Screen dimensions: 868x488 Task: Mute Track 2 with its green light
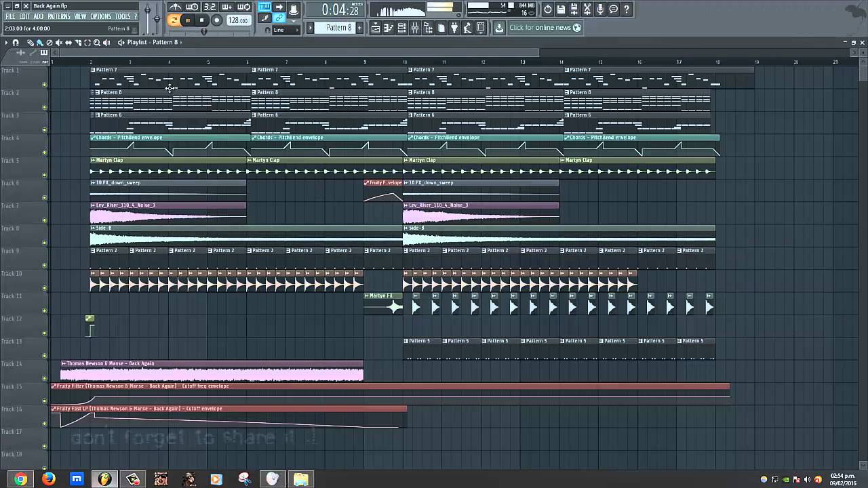[x=45, y=107]
